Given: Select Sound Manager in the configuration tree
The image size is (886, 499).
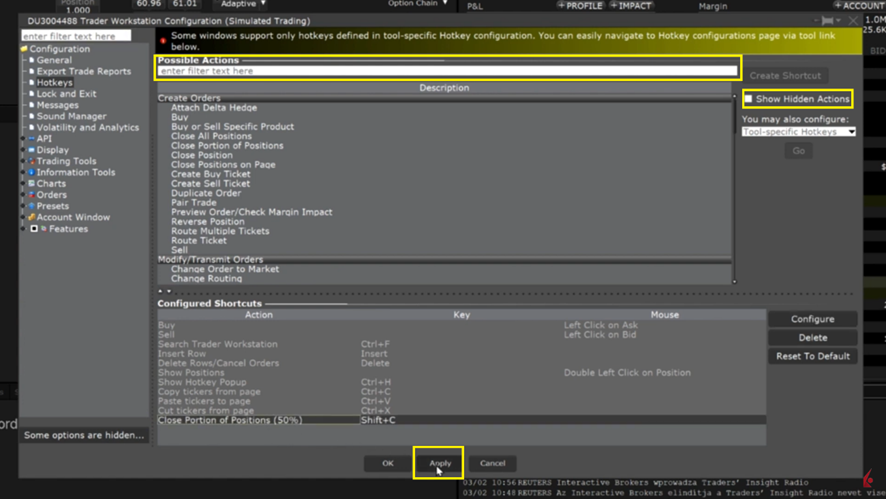Looking at the screenshot, I should (71, 116).
